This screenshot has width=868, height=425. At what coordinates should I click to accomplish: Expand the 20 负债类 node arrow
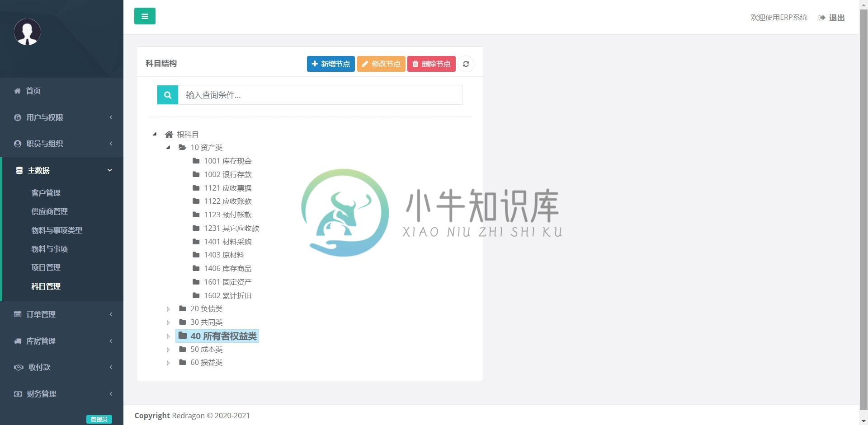(168, 309)
